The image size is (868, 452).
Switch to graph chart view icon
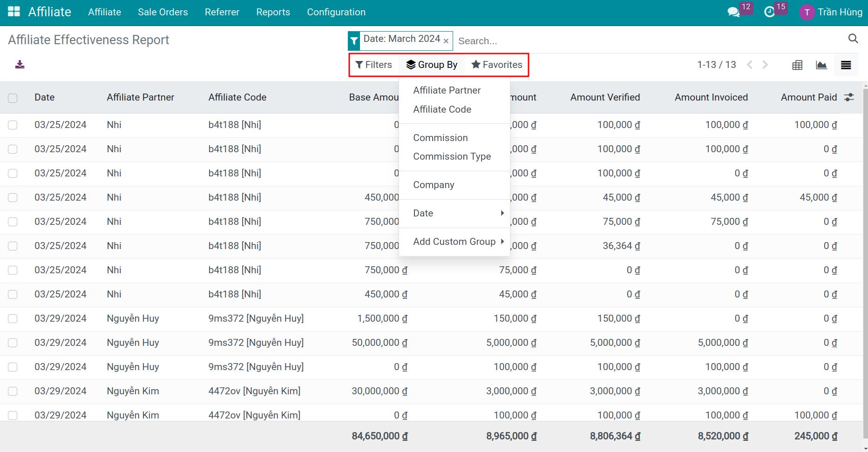tap(821, 65)
